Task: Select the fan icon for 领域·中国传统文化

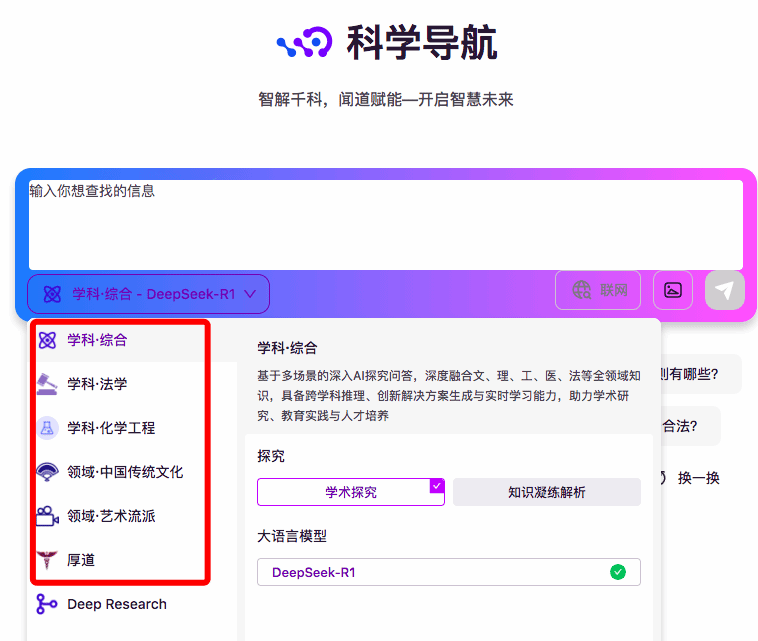Action: tap(47, 472)
